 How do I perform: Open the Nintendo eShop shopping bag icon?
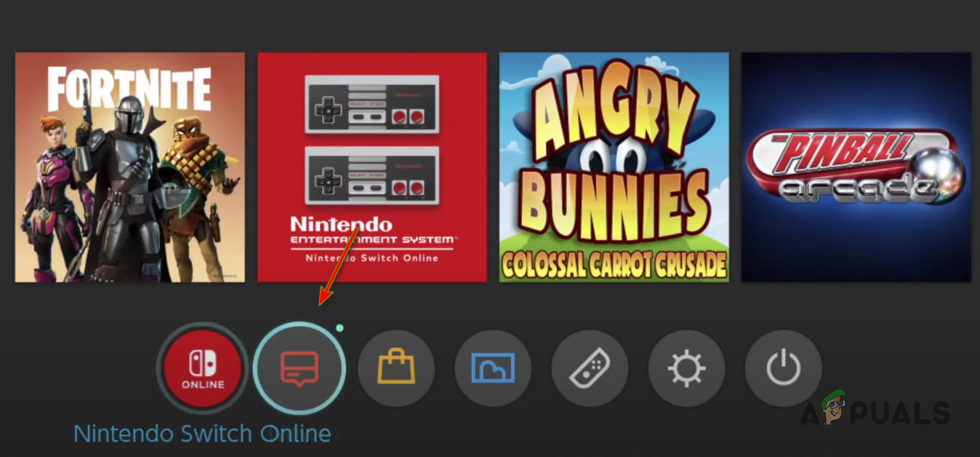396,368
